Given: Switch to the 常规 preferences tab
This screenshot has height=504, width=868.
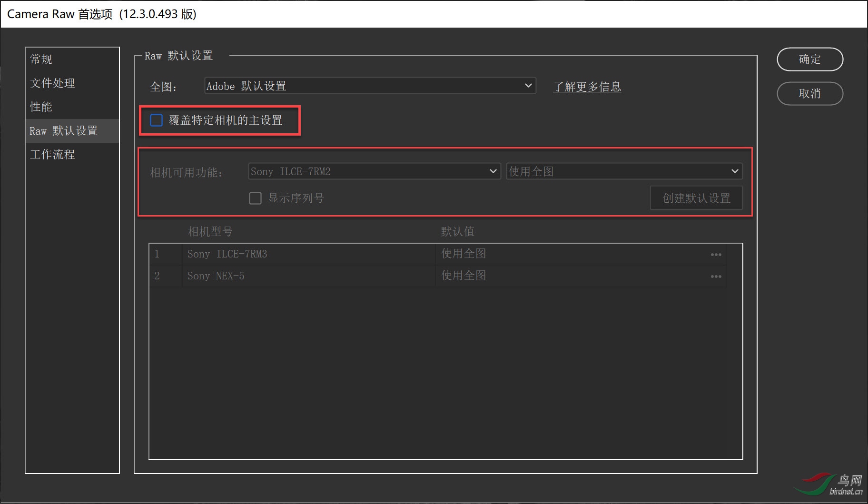Looking at the screenshot, I should coord(41,59).
